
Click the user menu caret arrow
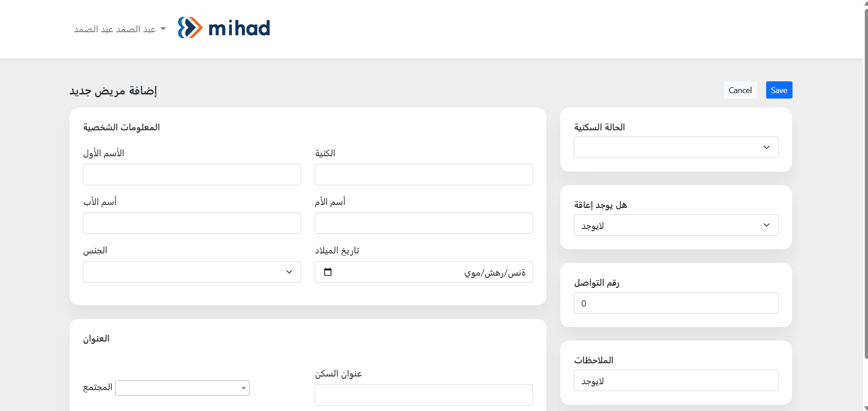coord(163,29)
